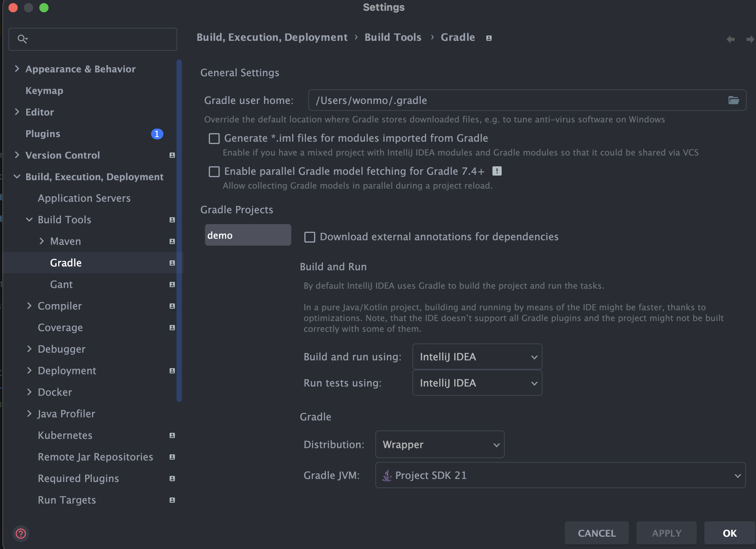Click the project-level icon beside Gradle breadcrumb
The height and width of the screenshot is (549, 756).
coord(489,38)
